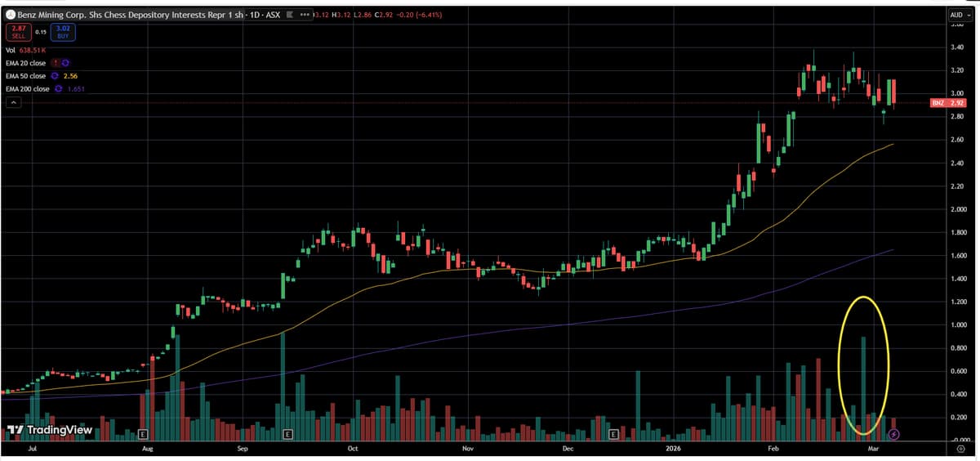Click the EMA 50 loading circle icon
The image size is (980, 461).
coord(56,76)
